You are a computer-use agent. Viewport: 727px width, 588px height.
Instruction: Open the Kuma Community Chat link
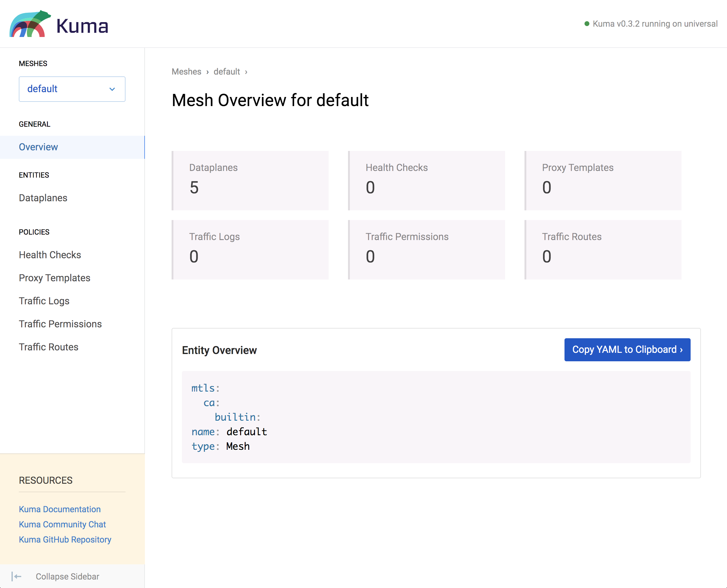[62, 524]
